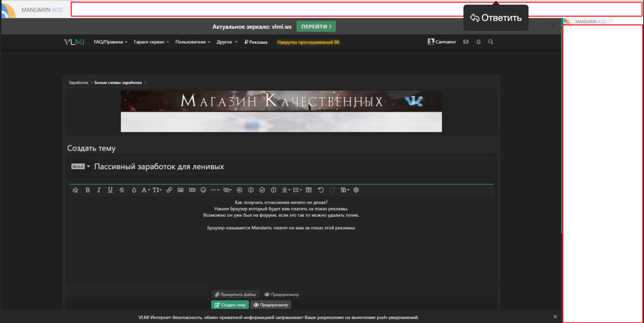644x323 pixels.
Task: Open the topic prefix dropdown
Action: coord(81,167)
